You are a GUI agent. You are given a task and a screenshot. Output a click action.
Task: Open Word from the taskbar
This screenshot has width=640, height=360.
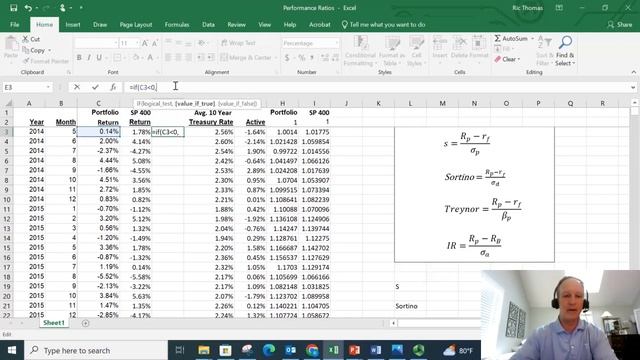coord(376,350)
